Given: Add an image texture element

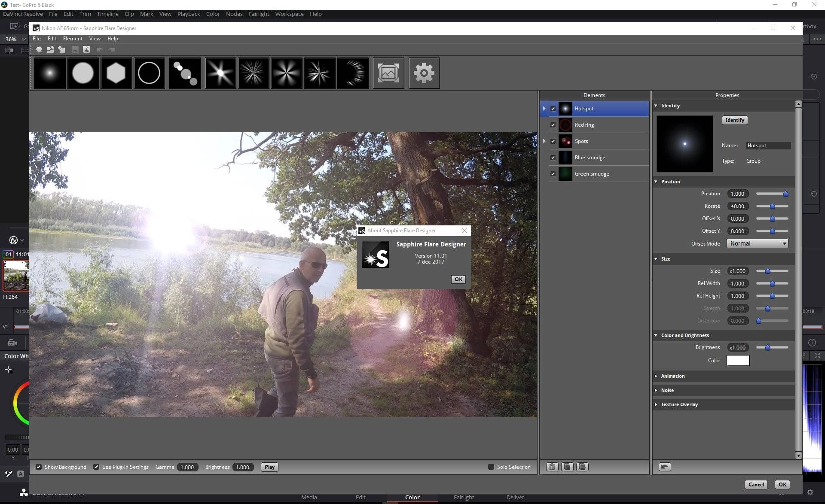Looking at the screenshot, I should click(x=388, y=73).
